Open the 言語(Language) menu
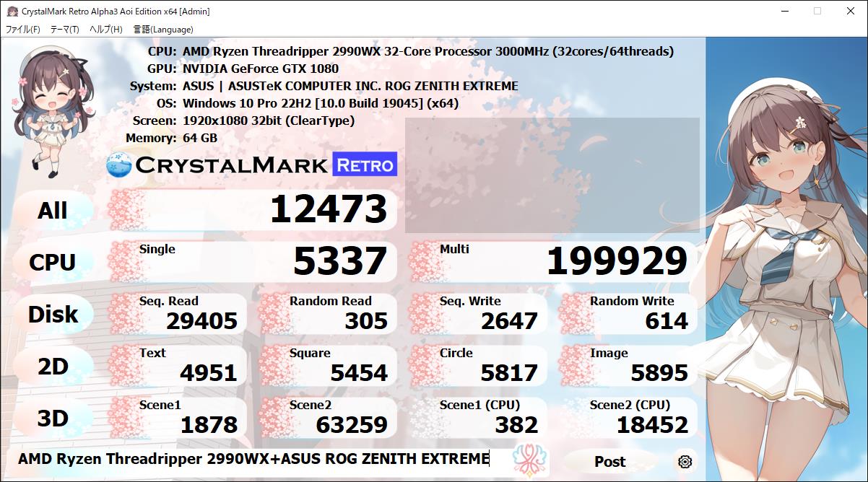 (163, 30)
